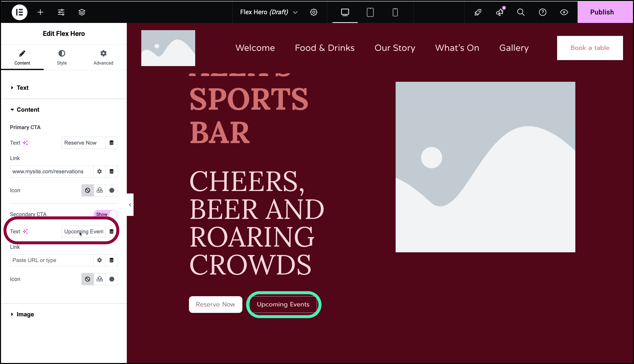Upload SVG icon for Primary CTA

coord(100,190)
